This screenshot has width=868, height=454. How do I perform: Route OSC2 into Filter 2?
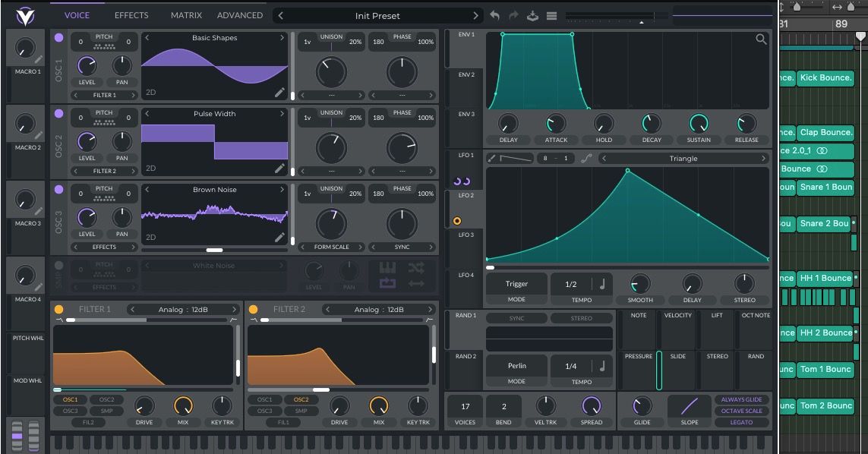(302, 399)
